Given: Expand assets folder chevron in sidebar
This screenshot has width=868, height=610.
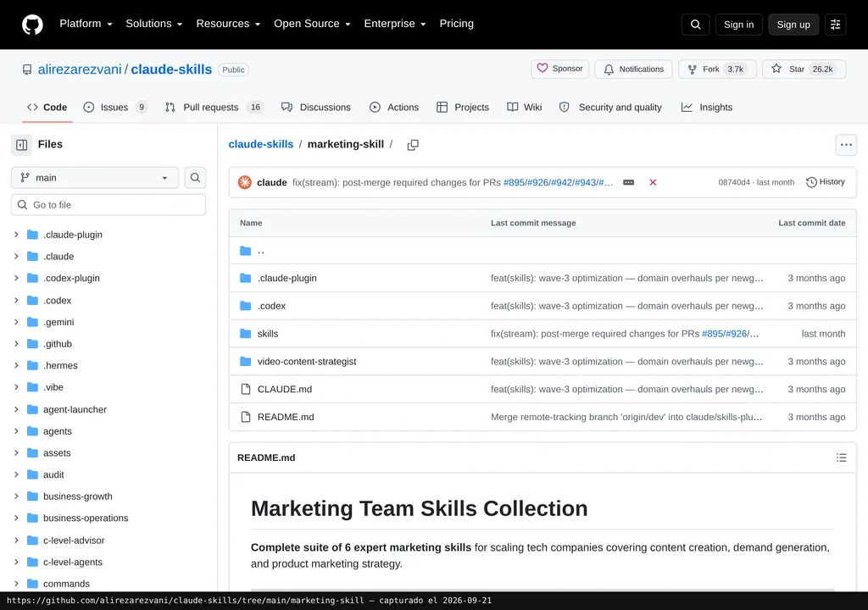Looking at the screenshot, I should [x=17, y=452].
